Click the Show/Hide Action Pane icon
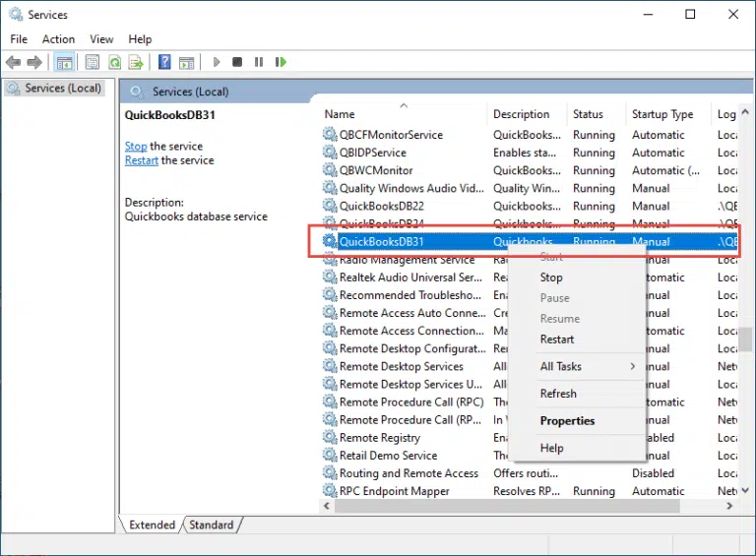 coord(187,62)
